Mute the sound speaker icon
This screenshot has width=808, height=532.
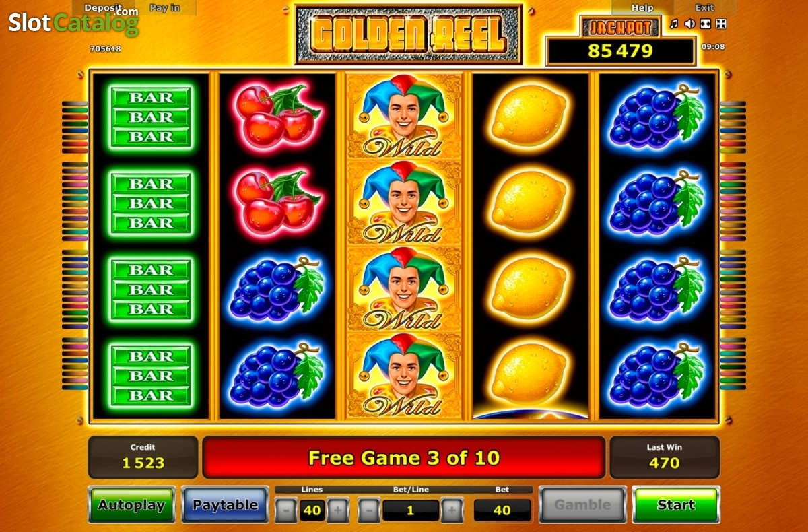pyautogui.click(x=689, y=24)
